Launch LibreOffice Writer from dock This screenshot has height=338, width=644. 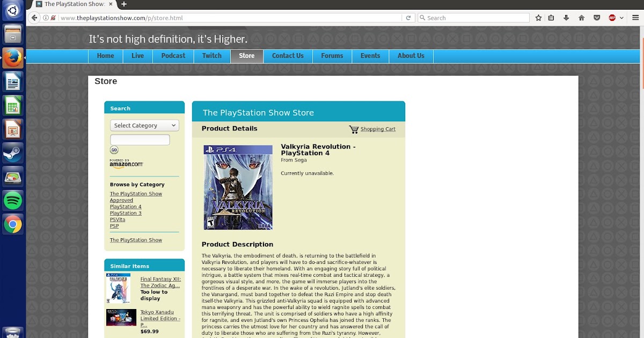[x=13, y=82]
